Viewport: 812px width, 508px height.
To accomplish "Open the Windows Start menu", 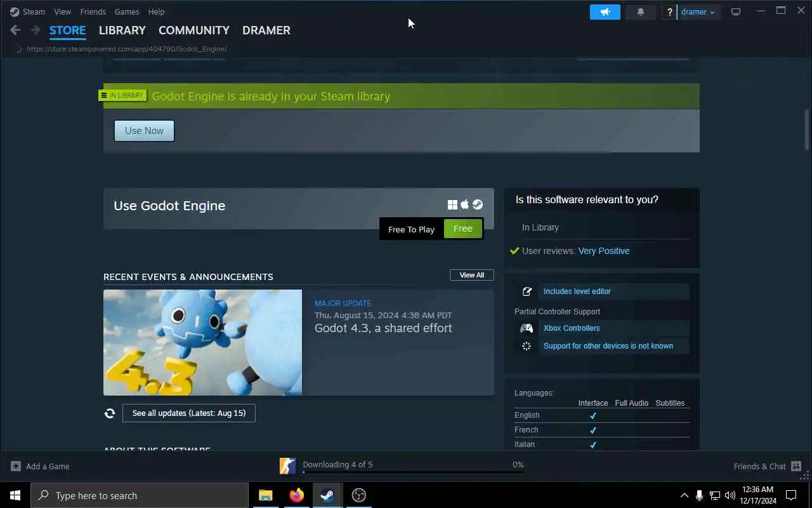I will [15, 495].
